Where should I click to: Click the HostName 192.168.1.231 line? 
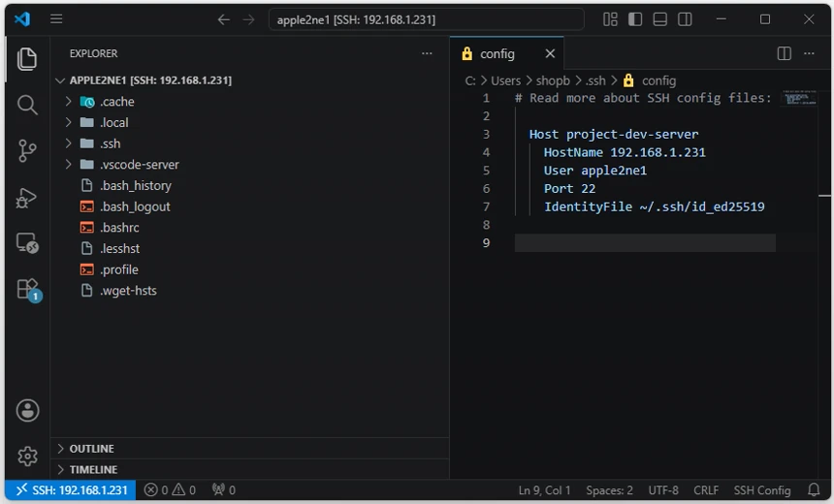(x=625, y=152)
